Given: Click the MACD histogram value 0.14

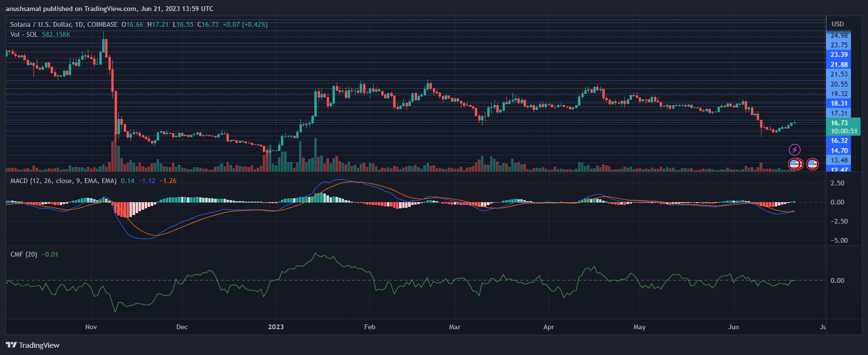Looking at the screenshot, I should 128,181.
